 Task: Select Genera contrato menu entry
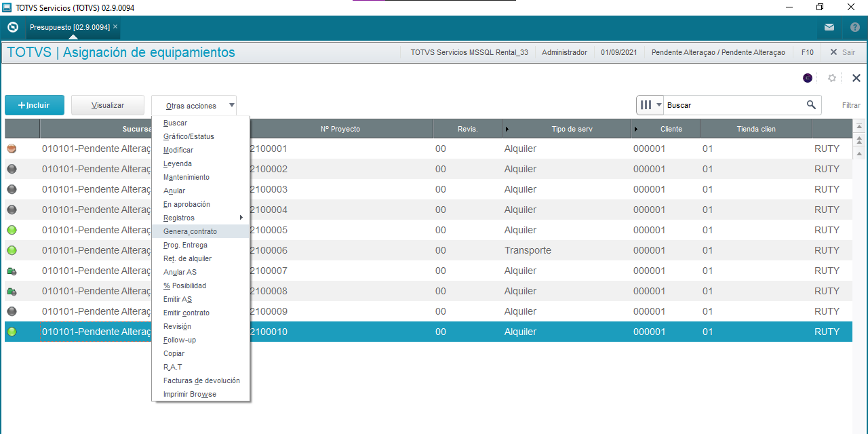click(x=201, y=231)
